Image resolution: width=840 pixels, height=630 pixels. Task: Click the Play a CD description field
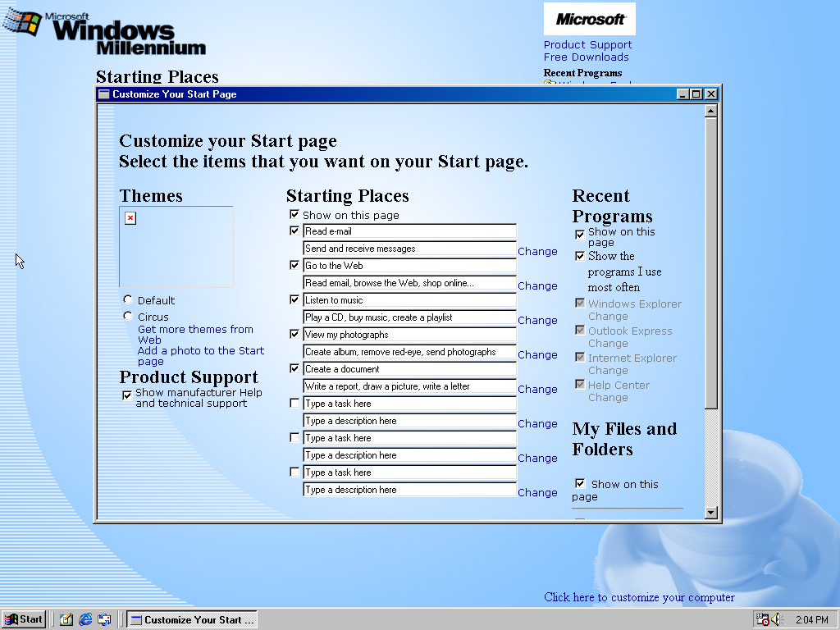tap(410, 317)
